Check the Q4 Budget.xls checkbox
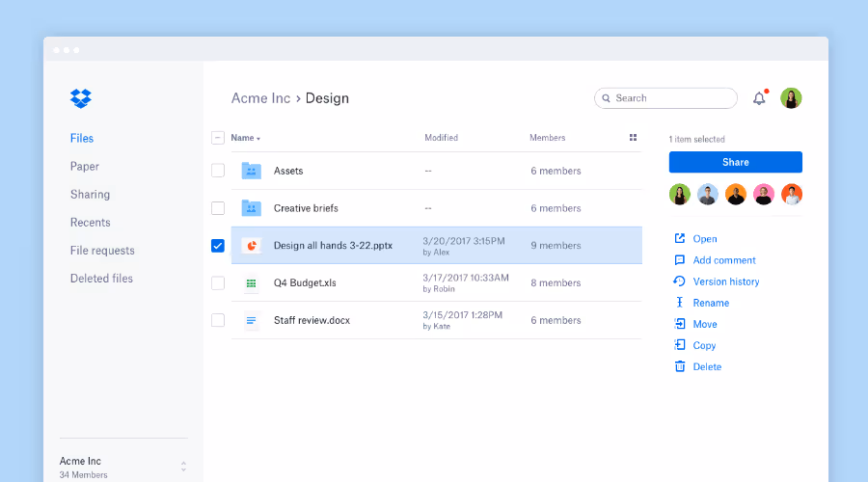868x482 pixels. point(218,282)
